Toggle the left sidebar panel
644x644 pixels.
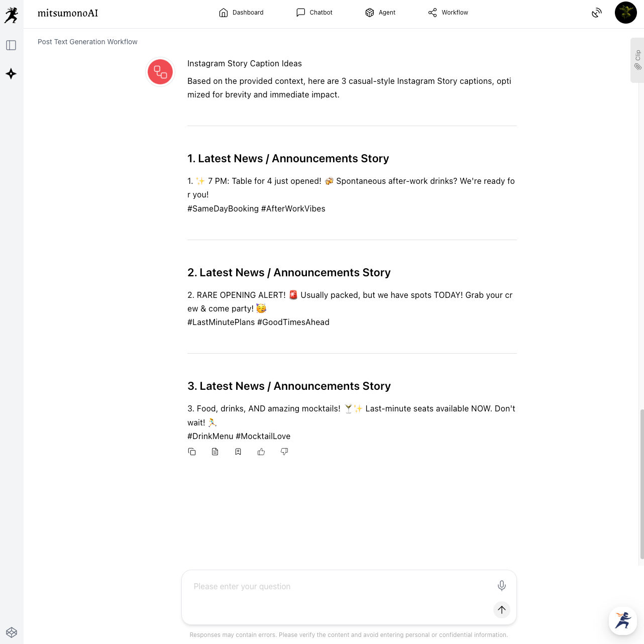coord(11,45)
